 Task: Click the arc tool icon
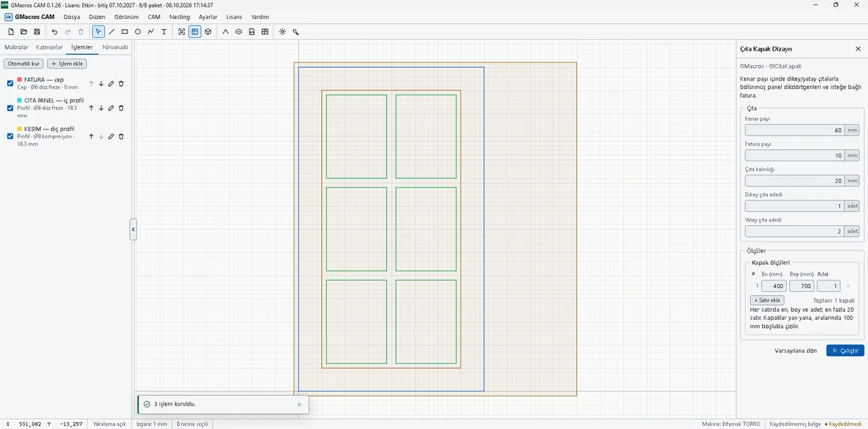coord(226,32)
